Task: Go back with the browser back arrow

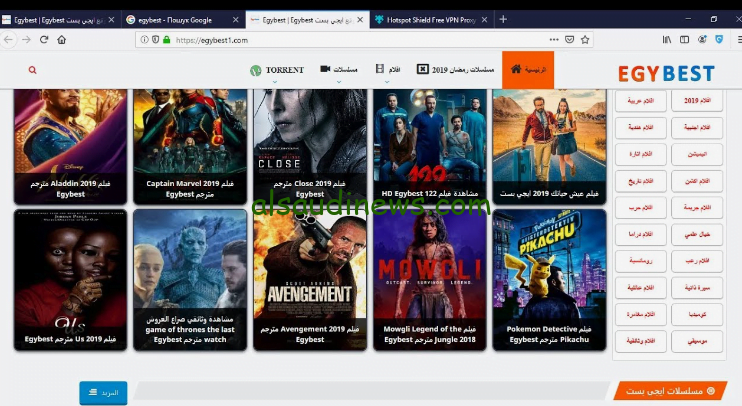Action: [x=8, y=40]
